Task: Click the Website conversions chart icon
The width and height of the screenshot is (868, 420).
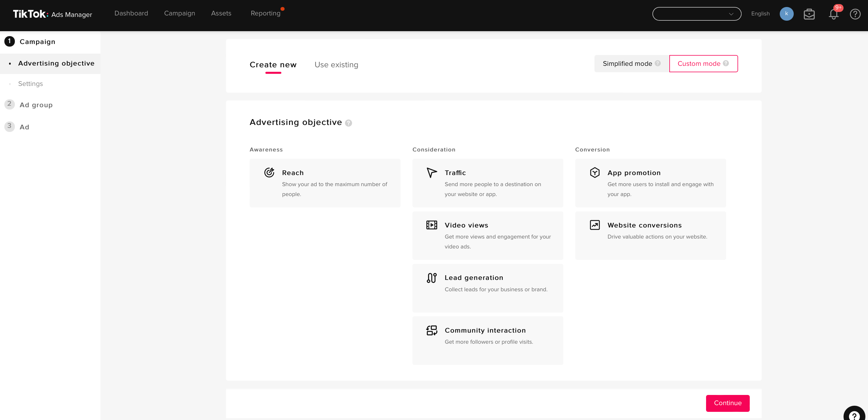Action: [x=594, y=225]
